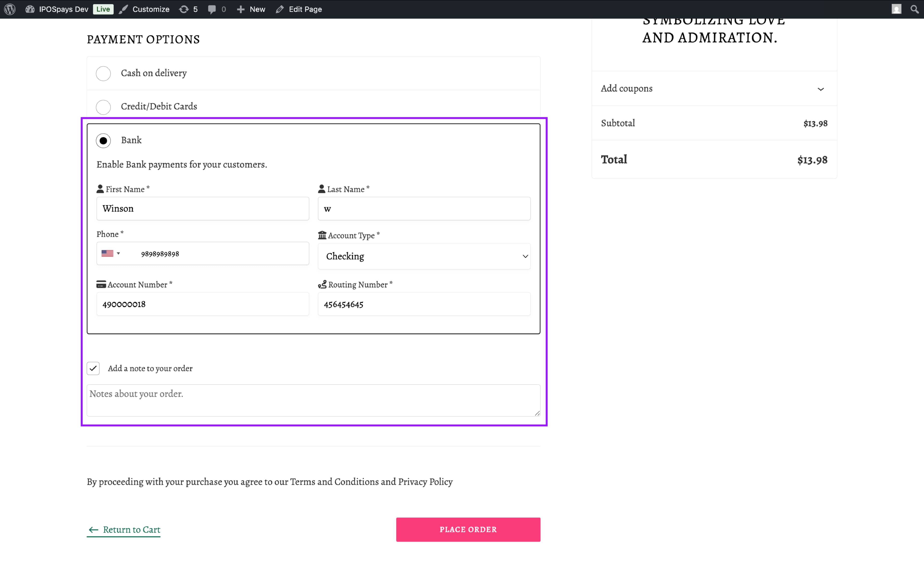Click the Credit/Debit Cards label

click(159, 106)
